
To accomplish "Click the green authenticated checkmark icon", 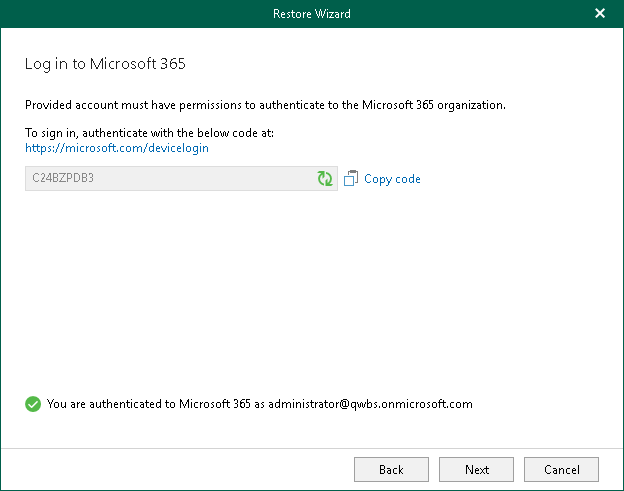I will pyautogui.click(x=33, y=405).
